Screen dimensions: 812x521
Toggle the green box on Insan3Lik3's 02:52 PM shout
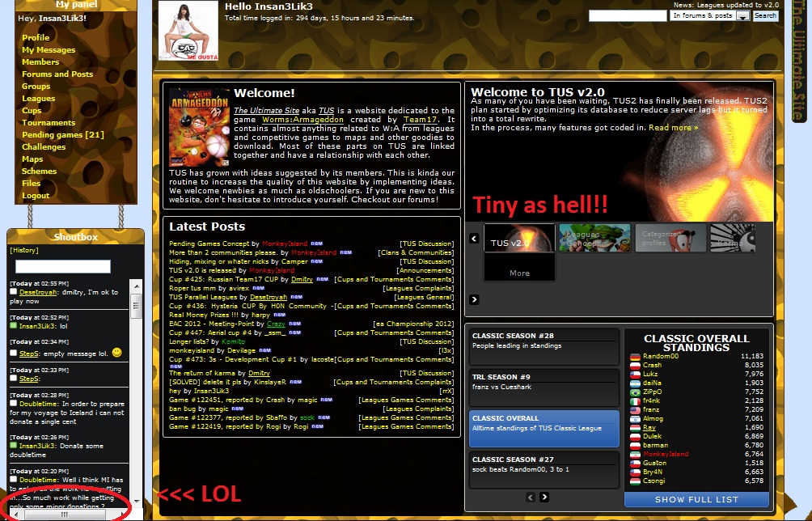point(14,326)
